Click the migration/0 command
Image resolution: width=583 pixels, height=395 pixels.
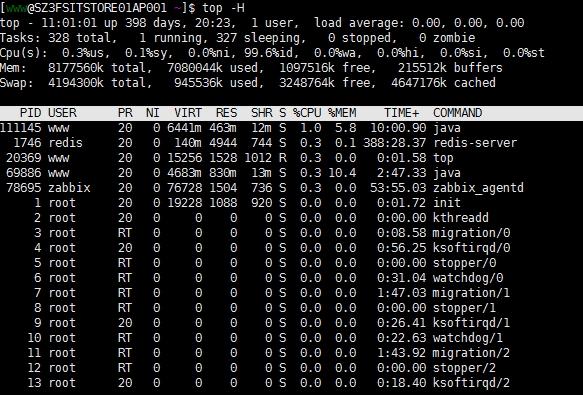tap(471, 233)
